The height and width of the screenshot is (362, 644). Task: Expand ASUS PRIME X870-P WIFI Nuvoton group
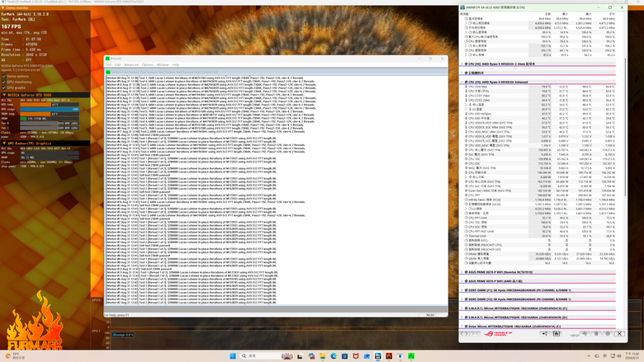pyautogui.click(x=462, y=272)
